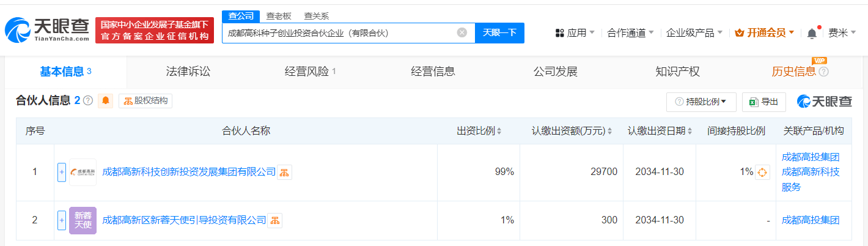
Task: Click the orange bell next to partner info
Action: [106, 101]
